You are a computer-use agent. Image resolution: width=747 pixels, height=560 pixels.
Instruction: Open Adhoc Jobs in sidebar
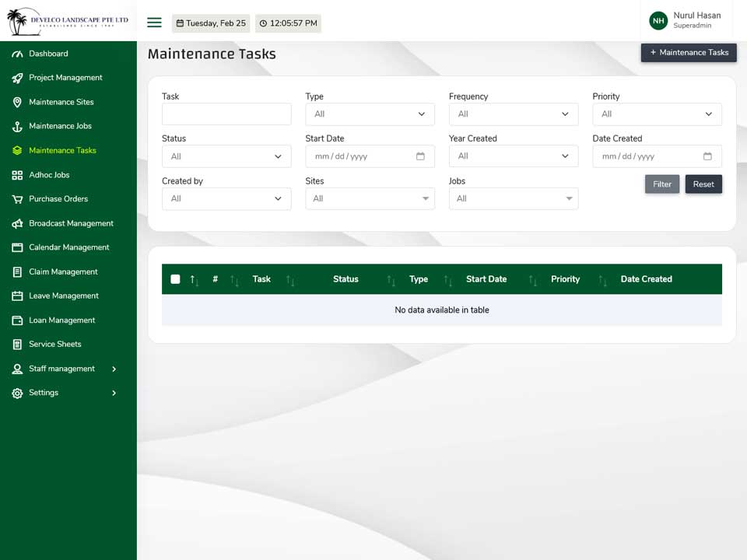49,175
